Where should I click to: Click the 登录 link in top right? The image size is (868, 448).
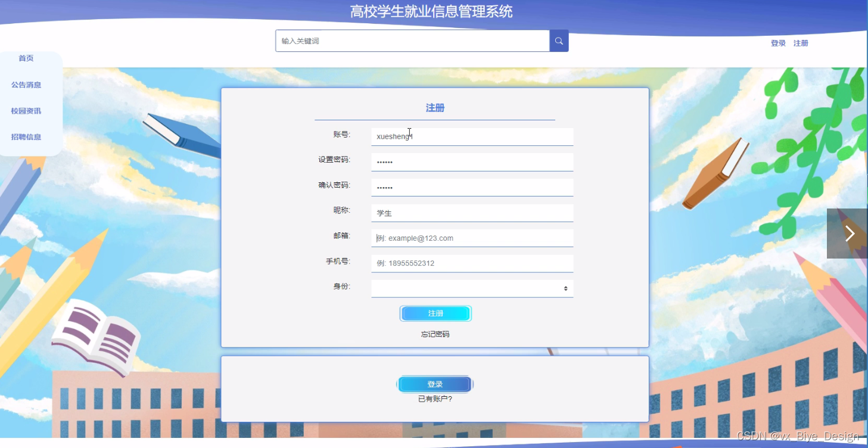click(778, 43)
